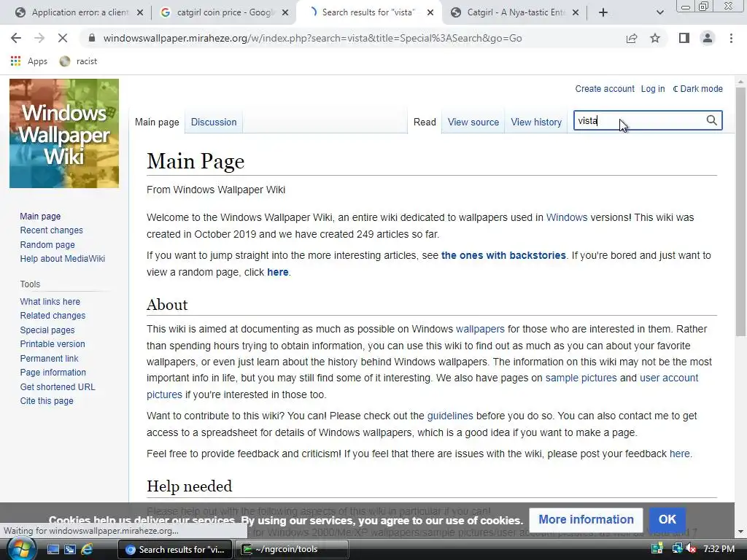Select the Read tab
Viewport: 747px width, 560px height.
425,122
